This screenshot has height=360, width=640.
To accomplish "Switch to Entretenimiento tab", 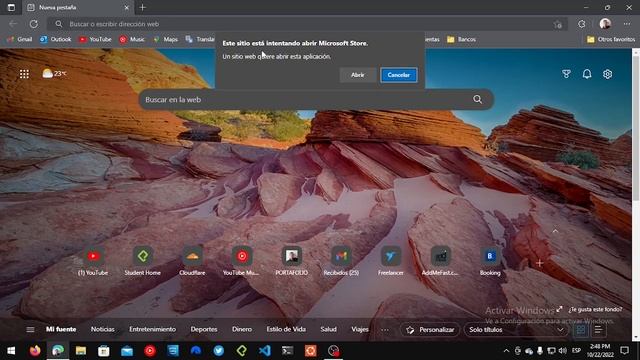I will (152, 329).
